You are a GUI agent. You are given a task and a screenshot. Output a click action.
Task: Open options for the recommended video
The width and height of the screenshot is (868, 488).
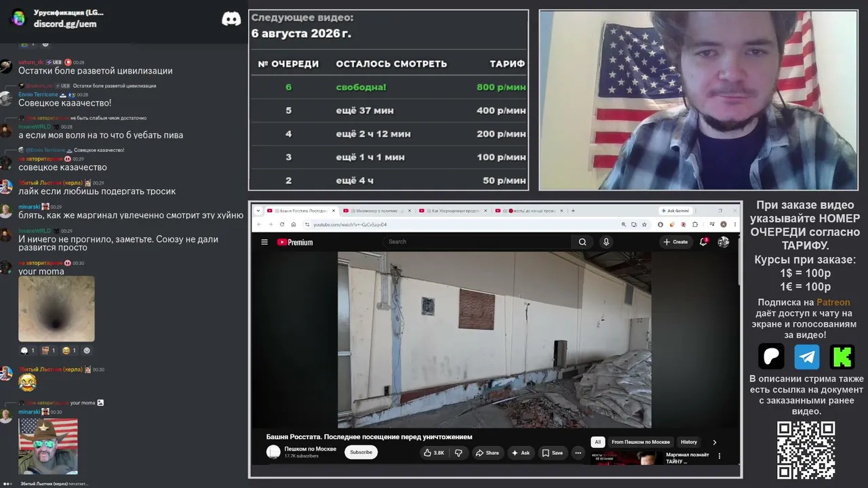(719, 456)
